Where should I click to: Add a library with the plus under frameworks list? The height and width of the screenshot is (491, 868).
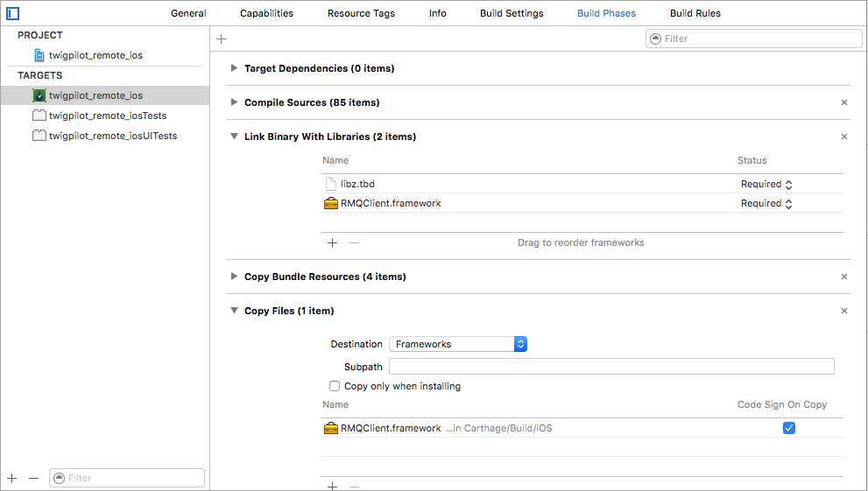pos(332,242)
